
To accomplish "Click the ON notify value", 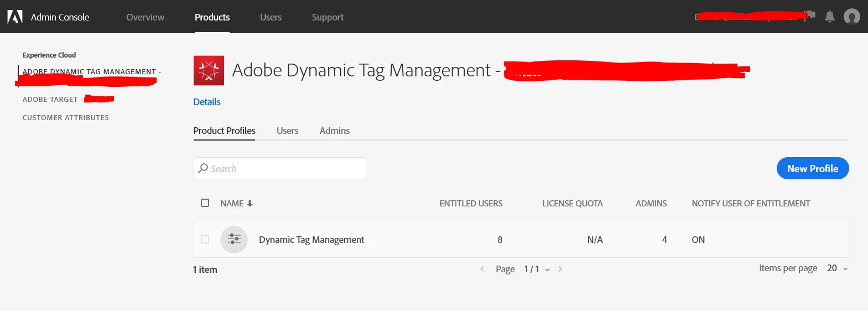I will pos(698,240).
